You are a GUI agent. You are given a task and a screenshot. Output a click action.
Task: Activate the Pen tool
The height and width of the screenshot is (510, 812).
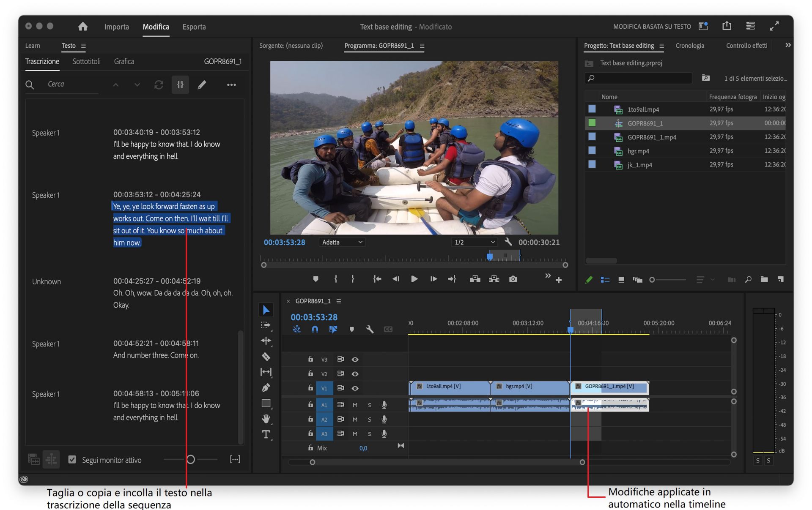click(266, 388)
